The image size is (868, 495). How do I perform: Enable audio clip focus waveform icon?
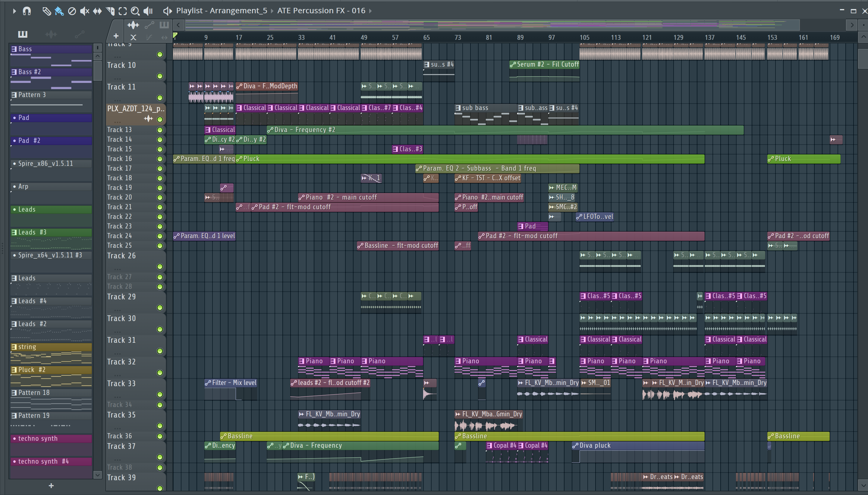coord(133,25)
